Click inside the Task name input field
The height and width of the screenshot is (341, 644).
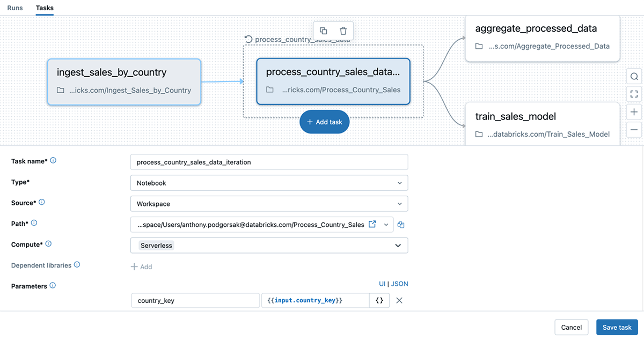[268, 162]
